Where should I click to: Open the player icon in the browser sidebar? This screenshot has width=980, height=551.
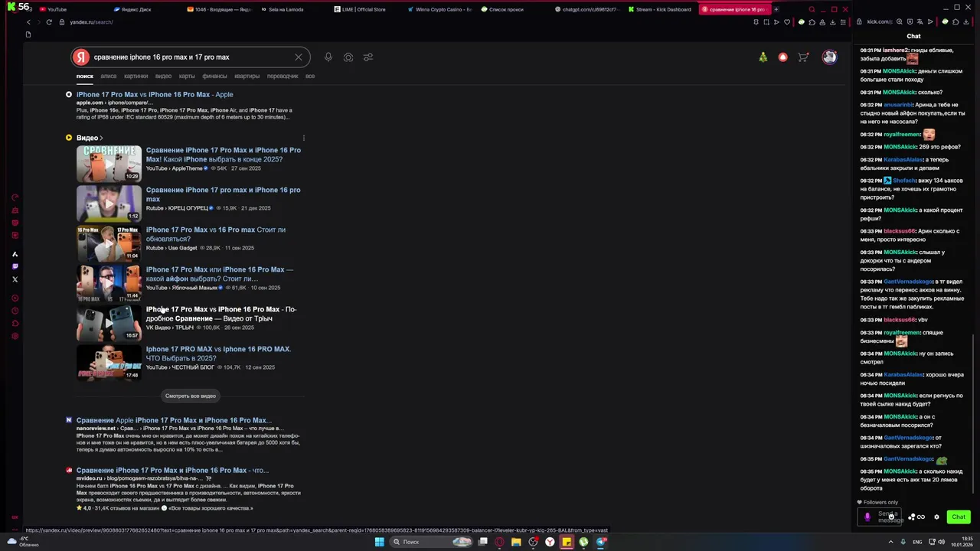15,298
